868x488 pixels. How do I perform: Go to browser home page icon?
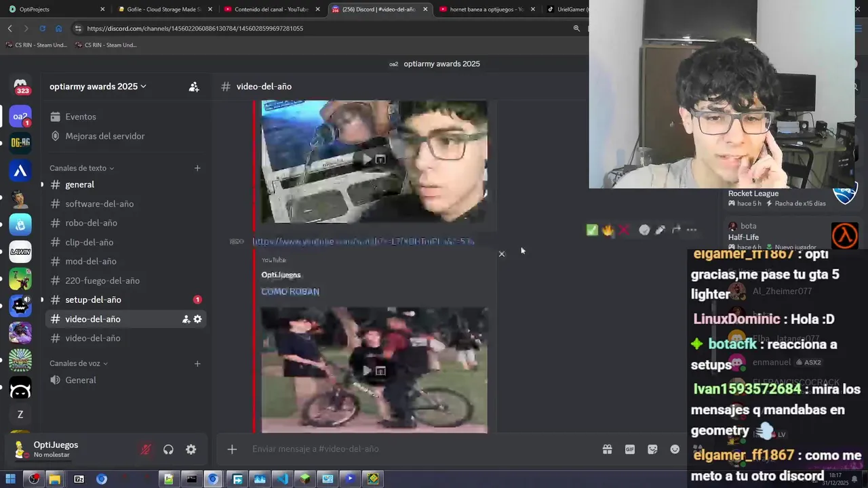coord(58,28)
